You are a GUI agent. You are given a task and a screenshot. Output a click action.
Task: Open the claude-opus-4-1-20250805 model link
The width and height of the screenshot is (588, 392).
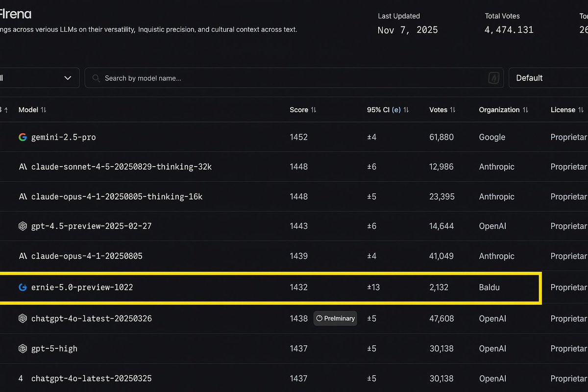[87, 256]
